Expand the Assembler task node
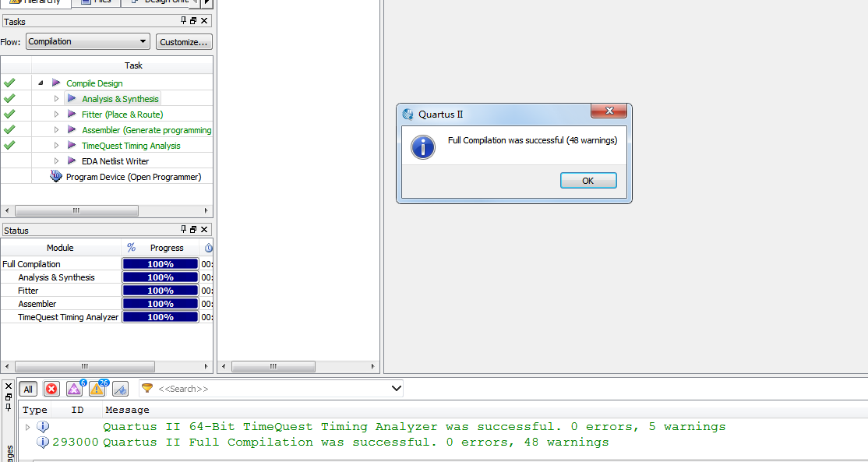 coord(56,129)
